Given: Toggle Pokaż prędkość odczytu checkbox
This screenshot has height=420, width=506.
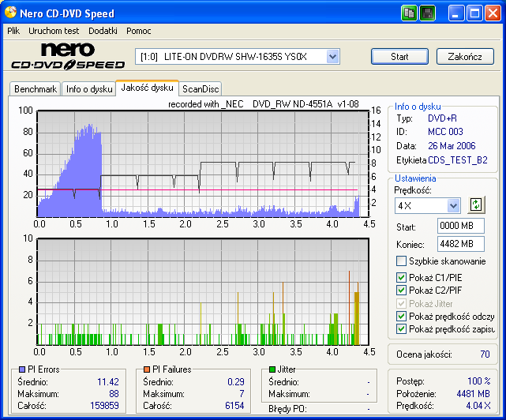Looking at the screenshot, I should click(401, 317).
